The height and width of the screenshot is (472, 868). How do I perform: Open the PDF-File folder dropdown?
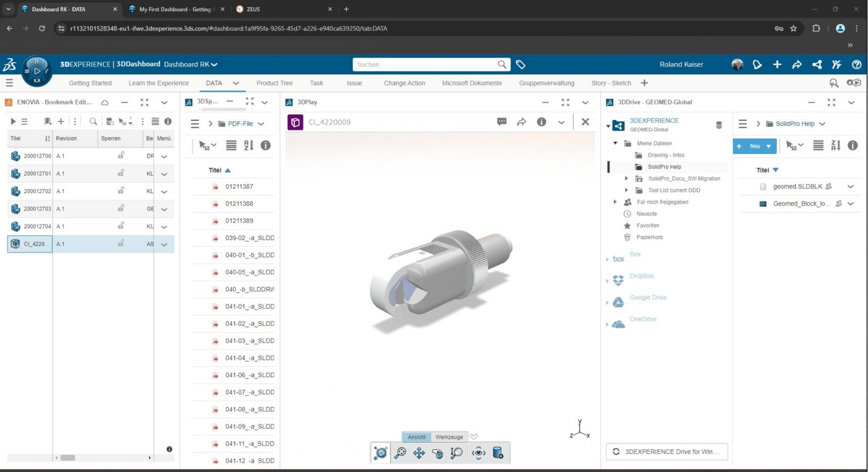tap(260, 123)
